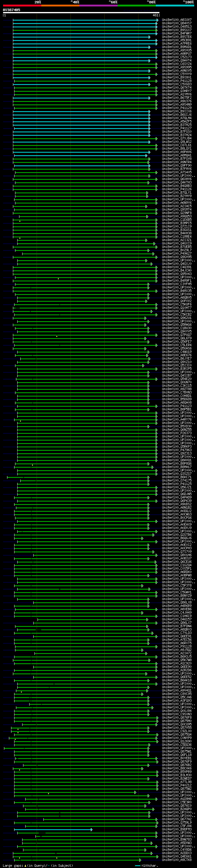Click the UniRef100_Q9GV95 label
Image resolution: width=197 pixels, height=868 pixels.
177,257
